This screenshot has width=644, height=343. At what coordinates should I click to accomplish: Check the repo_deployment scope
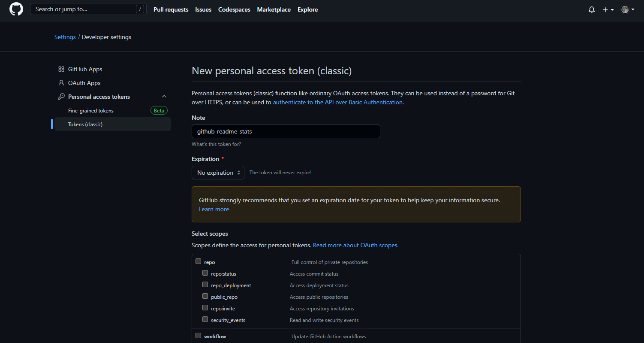[205, 285]
